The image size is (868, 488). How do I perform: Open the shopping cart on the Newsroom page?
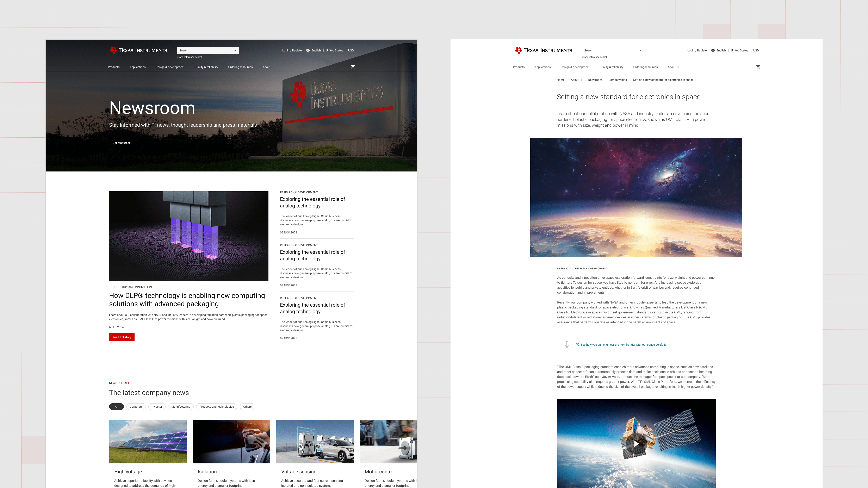pos(353,67)
